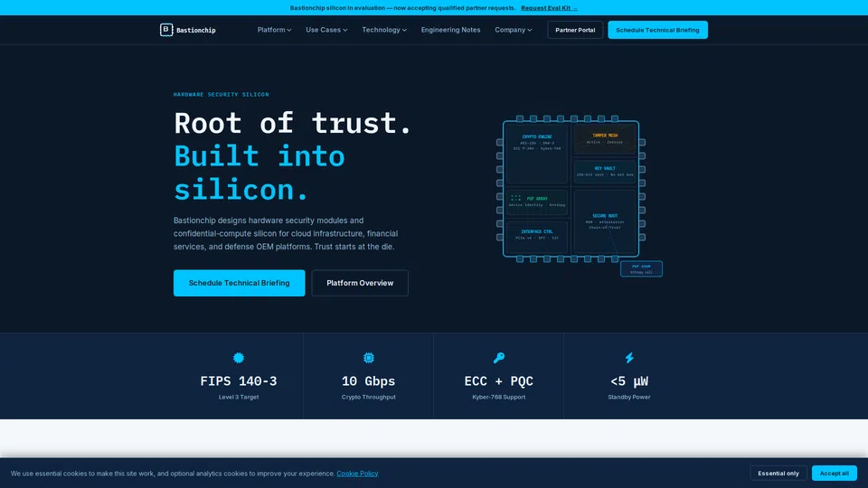The height and width of the screenshot is (488, 868).
Task: Click the FIPS 140-3 certificate badge icon
Action: [x=239, y=358]
